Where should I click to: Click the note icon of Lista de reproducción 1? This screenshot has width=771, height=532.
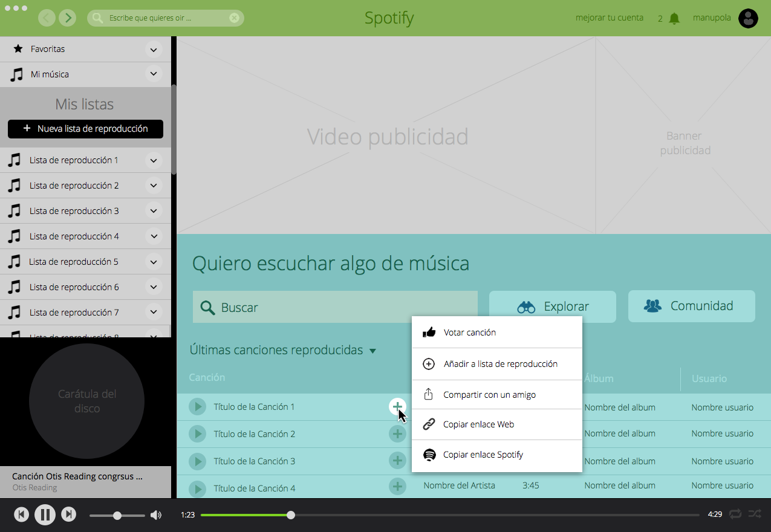click(15, 160)
